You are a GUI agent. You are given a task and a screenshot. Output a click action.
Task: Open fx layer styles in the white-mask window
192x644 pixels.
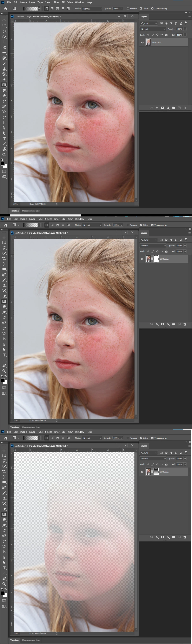pyautogui.click(x=157, y=324)
